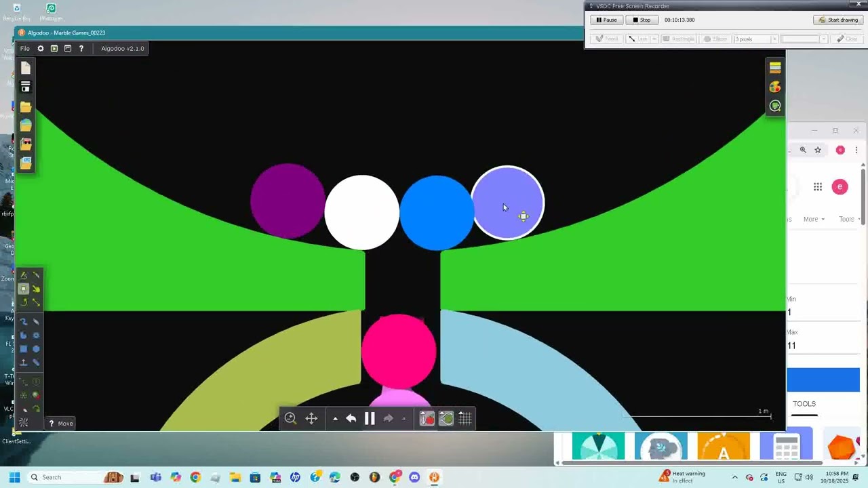The height and width of the screenshot is (488, 868).
Task: Select the Chain tool
Action: click(x=36, y=363)
